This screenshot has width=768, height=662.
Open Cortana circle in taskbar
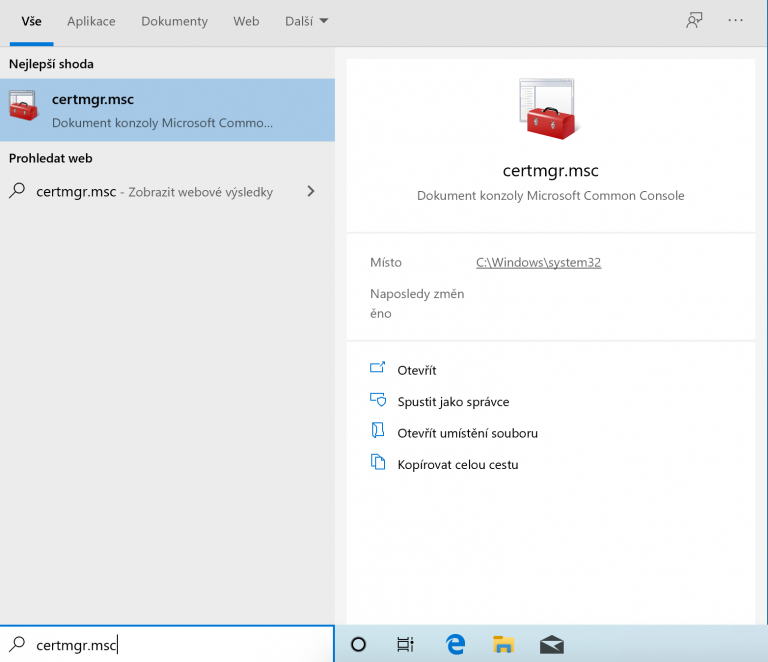tap(358, 644)
